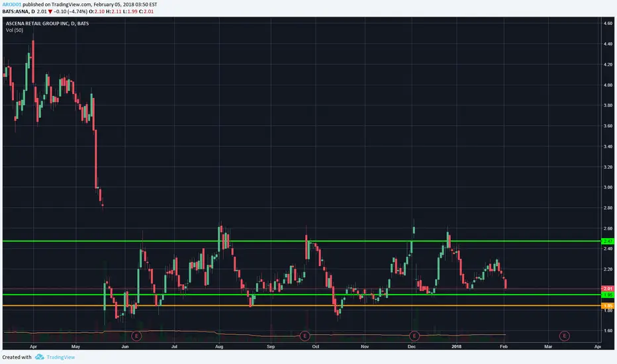617x364 pixels.
Task: Click the 2.60 price axis label
Action: [608, 228]
